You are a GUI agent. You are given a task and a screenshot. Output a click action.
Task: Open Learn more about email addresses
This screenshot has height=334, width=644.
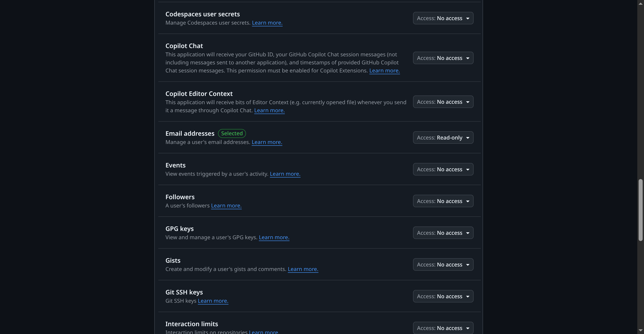267,142
